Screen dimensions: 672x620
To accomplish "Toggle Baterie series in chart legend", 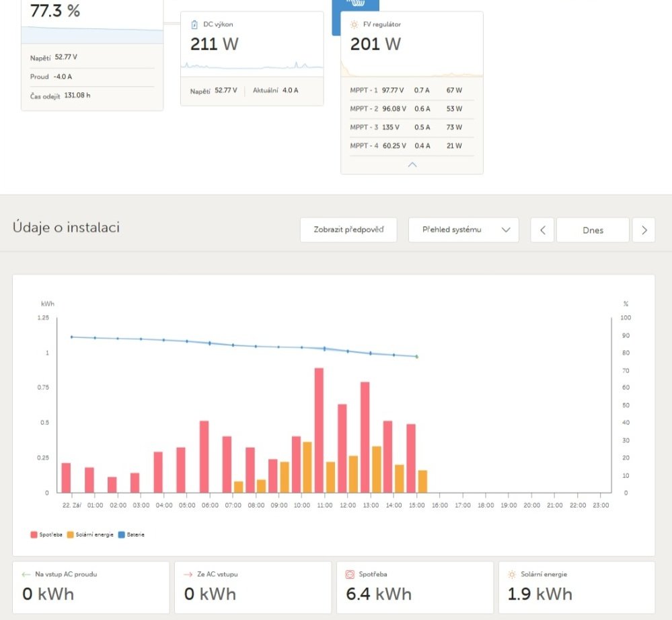I will [131, 535].
